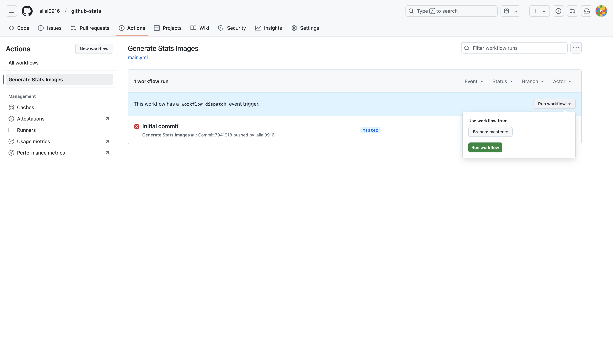Open the hamburger navigation menu
The image size is (613, 364).
click(x=11, y=11)
